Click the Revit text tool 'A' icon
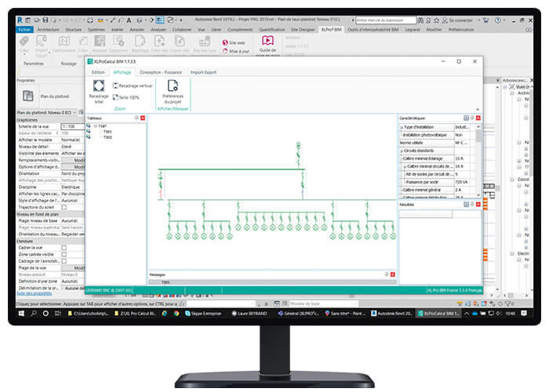The width and height of the screenshot is (549, 392). pos(129,20)
